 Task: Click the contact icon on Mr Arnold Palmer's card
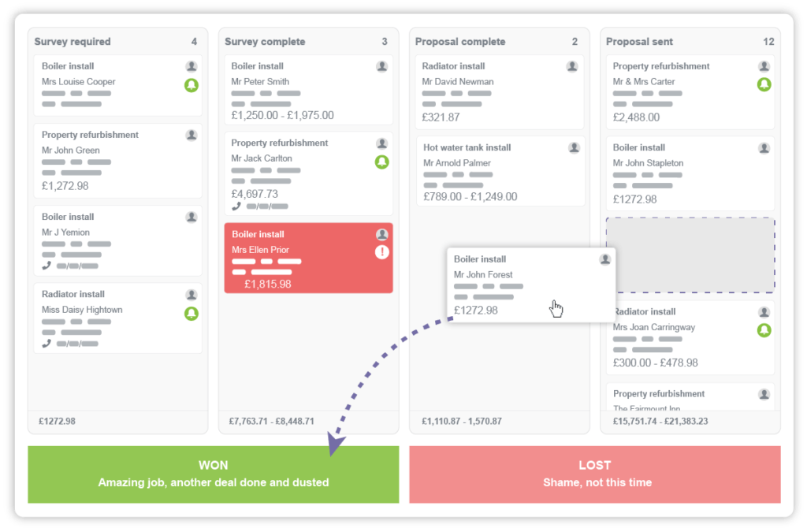point(572,147)
